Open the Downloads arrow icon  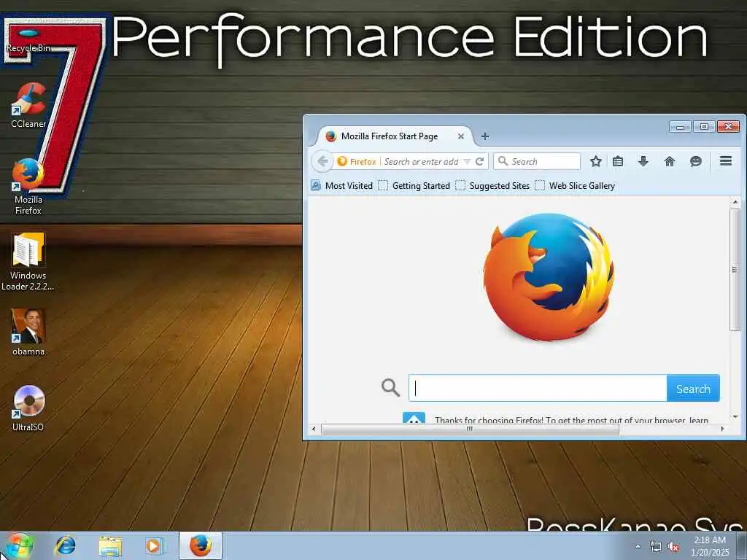[x=643, y=161]
